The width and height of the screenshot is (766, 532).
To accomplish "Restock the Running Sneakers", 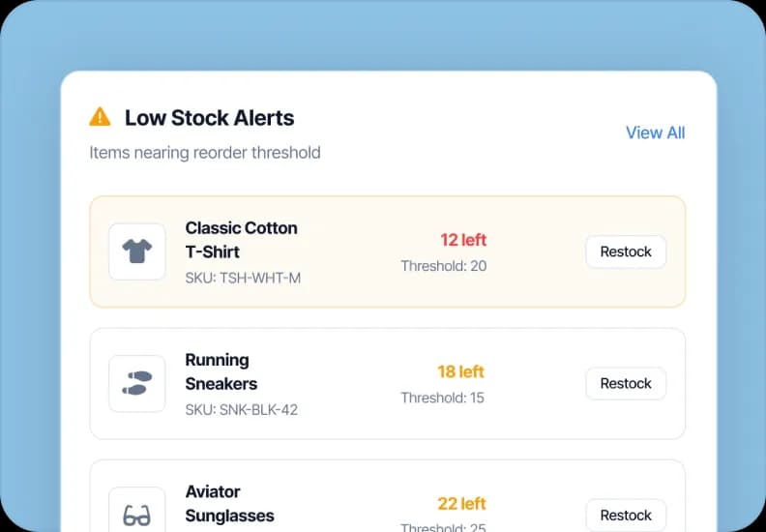I will [x=626, y=383].
